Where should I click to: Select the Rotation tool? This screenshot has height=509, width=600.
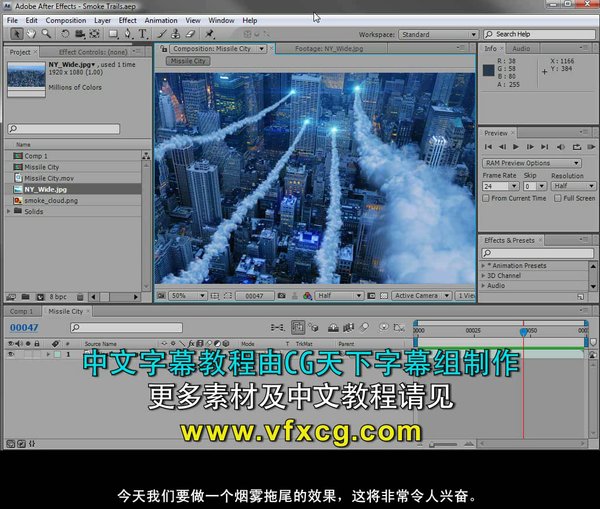click(x=65, y=34)
